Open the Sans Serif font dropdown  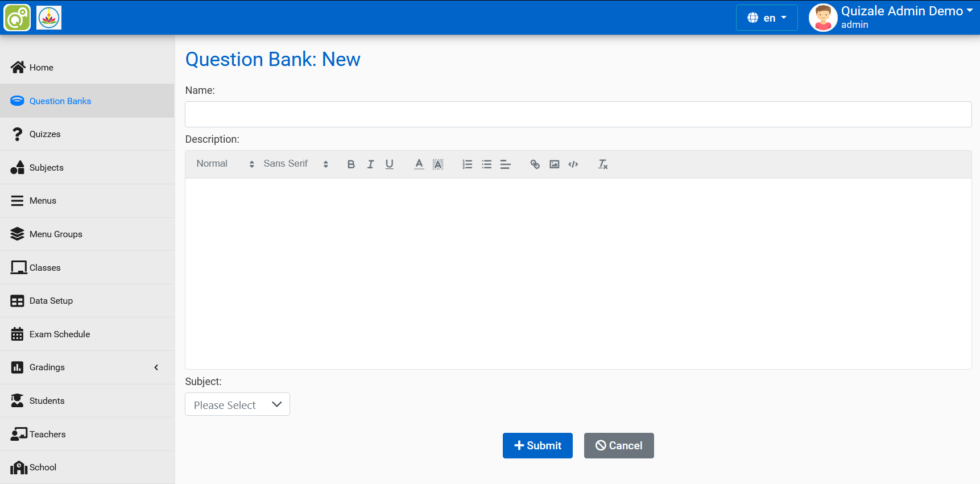tap(296, 164)
